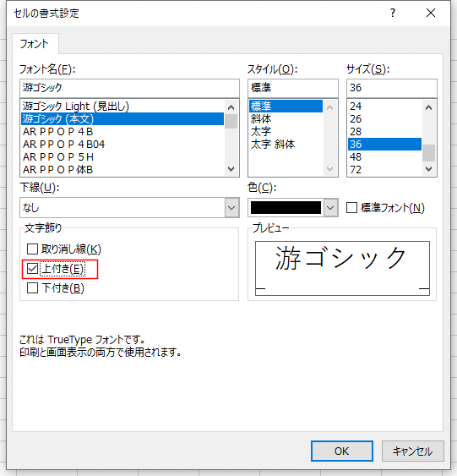Click the キャンセル button
The image size is (457, 476).
[413, 451]
